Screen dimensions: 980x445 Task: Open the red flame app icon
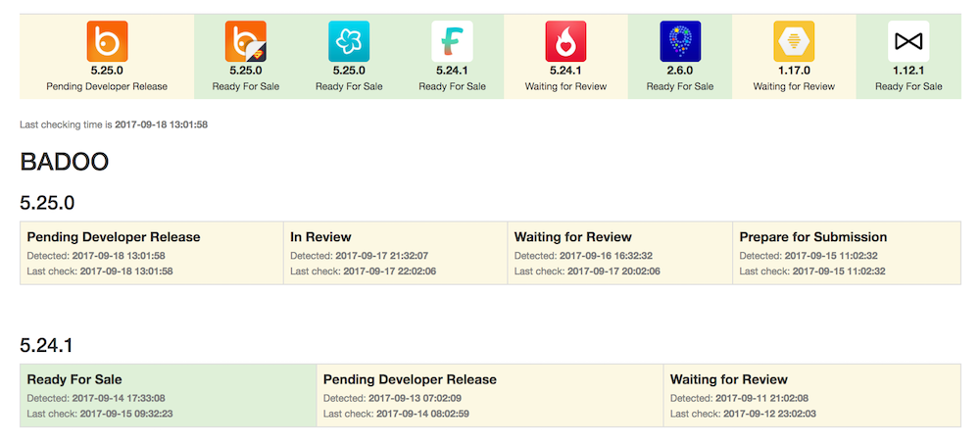(565, 41)
